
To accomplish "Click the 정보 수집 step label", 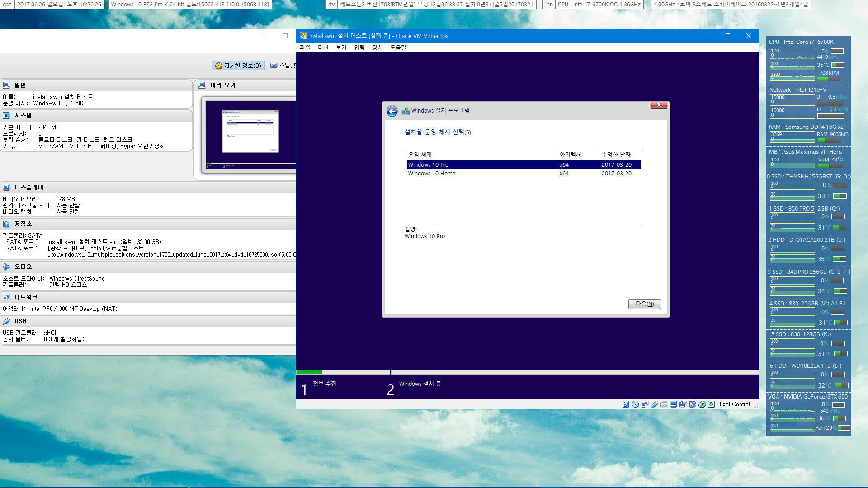I will click(325, 384).
